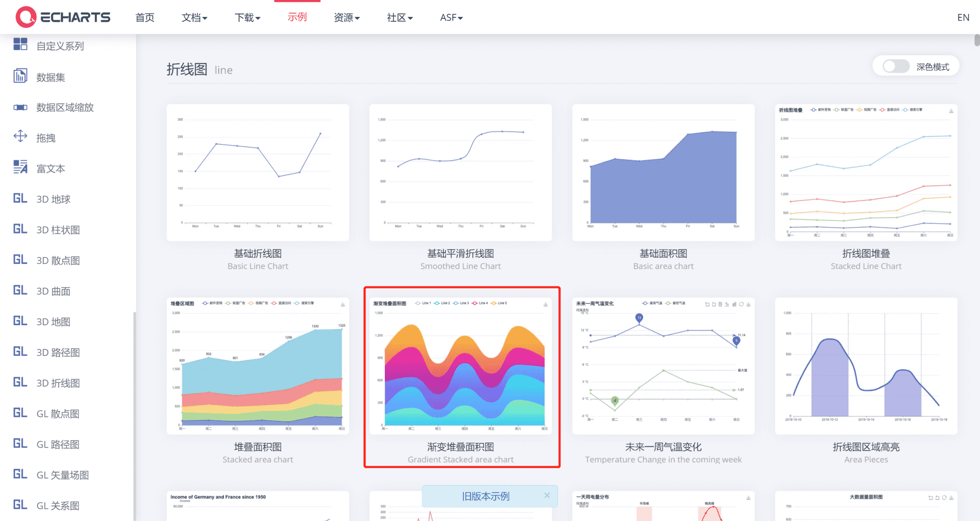This screenshot has height=521, width=980.
Task: Select the 示例 nav tab
Action: pyautogui.click(x=297, y=17)
